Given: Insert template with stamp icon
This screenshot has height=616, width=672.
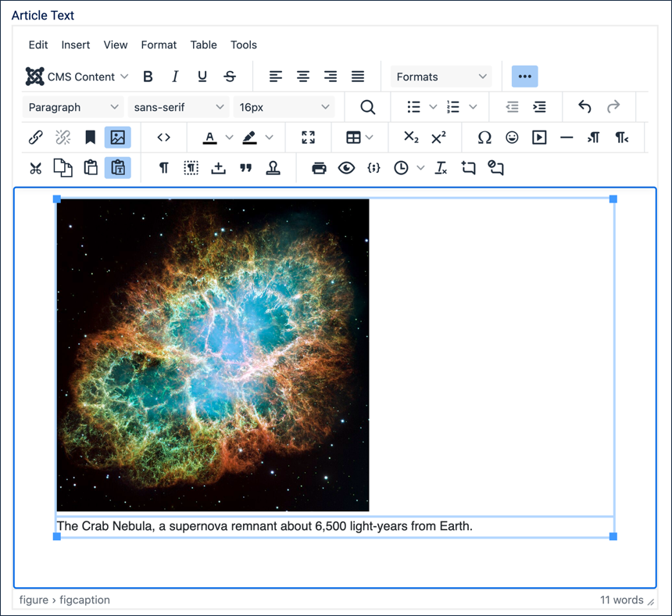Looking at the screenshot, I should (x=273, y=168).
